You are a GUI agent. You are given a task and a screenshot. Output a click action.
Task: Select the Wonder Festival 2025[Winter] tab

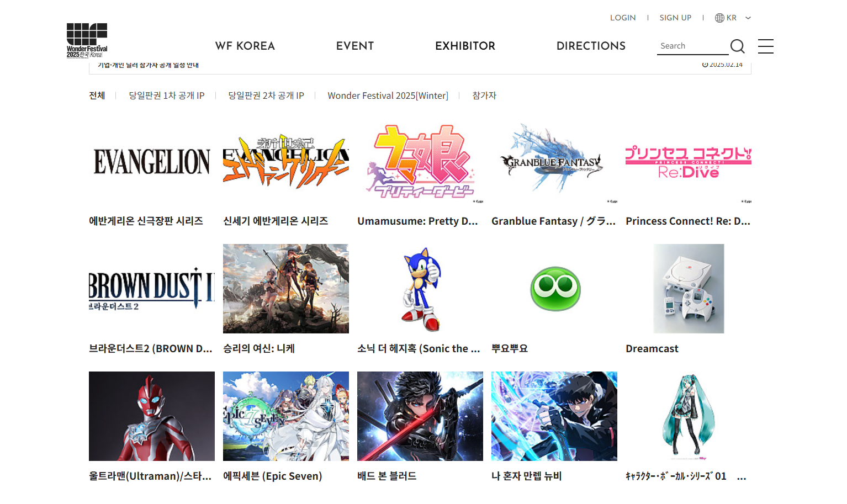tap(388, 96)
